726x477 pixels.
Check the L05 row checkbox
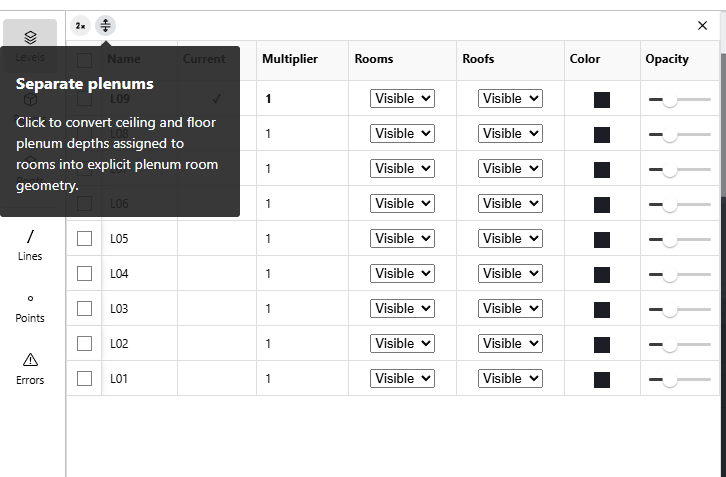[84, 238]
